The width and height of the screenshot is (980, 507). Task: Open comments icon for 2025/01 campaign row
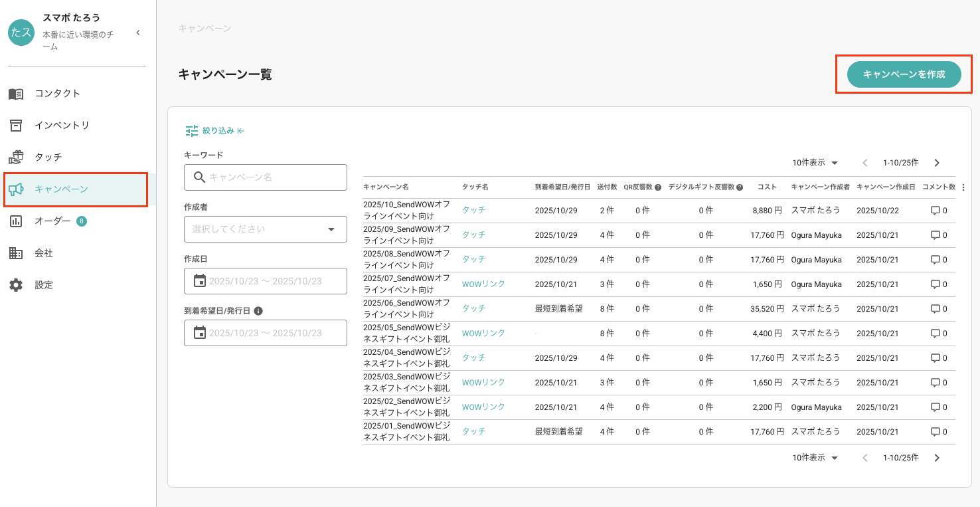coord(935,432)
